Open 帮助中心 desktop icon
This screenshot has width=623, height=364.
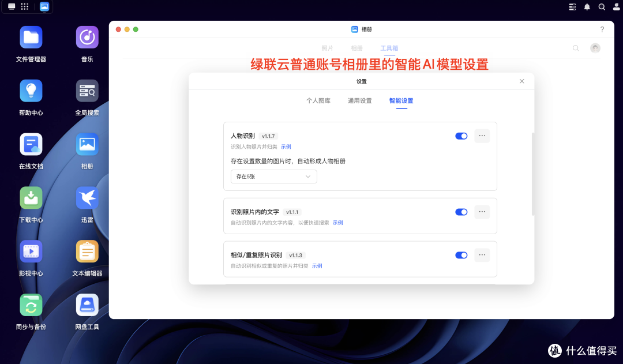tap(31, 91)
